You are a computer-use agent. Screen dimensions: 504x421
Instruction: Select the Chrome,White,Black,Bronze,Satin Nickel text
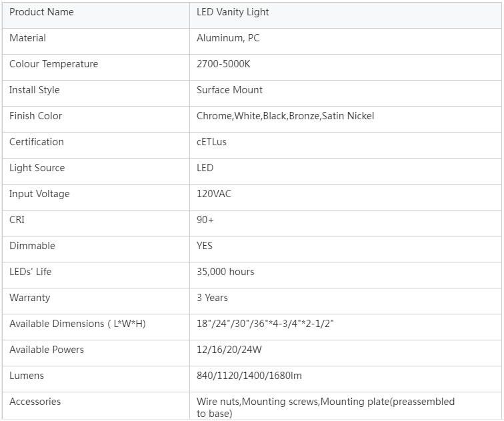pyautogui.click(x=285, y=116)
